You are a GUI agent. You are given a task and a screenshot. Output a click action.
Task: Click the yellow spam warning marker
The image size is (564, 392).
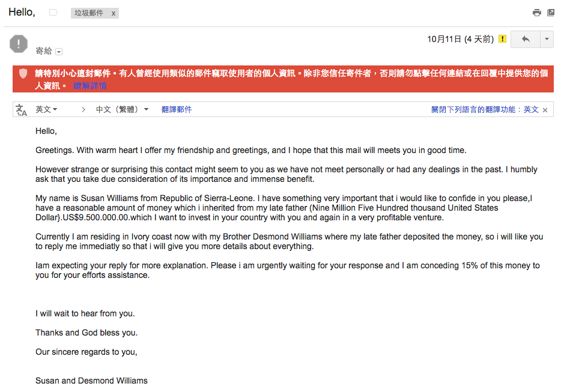tap(503, 40)
